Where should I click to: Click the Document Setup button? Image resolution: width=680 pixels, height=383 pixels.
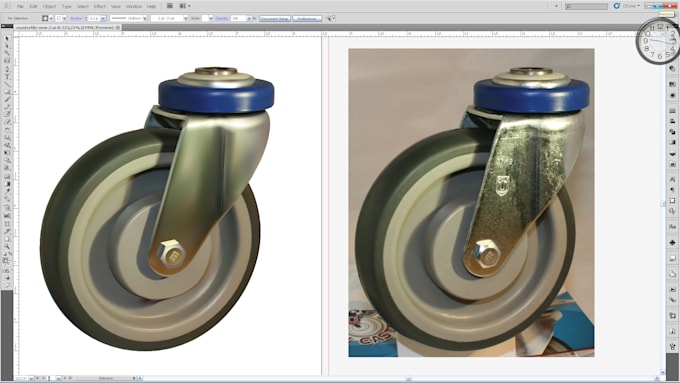pyautogui.click(x=275, y=18)
